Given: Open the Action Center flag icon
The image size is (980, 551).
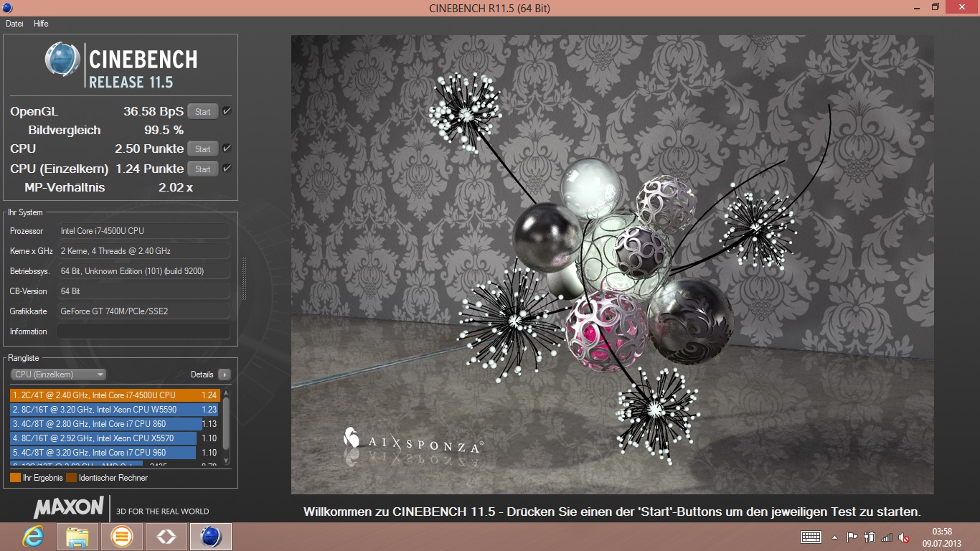Looking at the screenshot, I should [x=852, y=537].
